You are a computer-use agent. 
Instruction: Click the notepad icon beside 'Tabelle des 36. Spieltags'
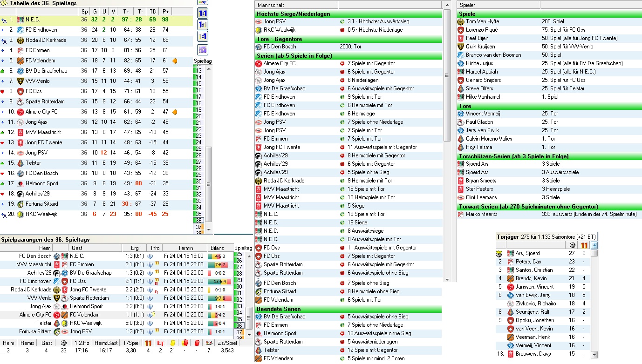pos(5,4)
